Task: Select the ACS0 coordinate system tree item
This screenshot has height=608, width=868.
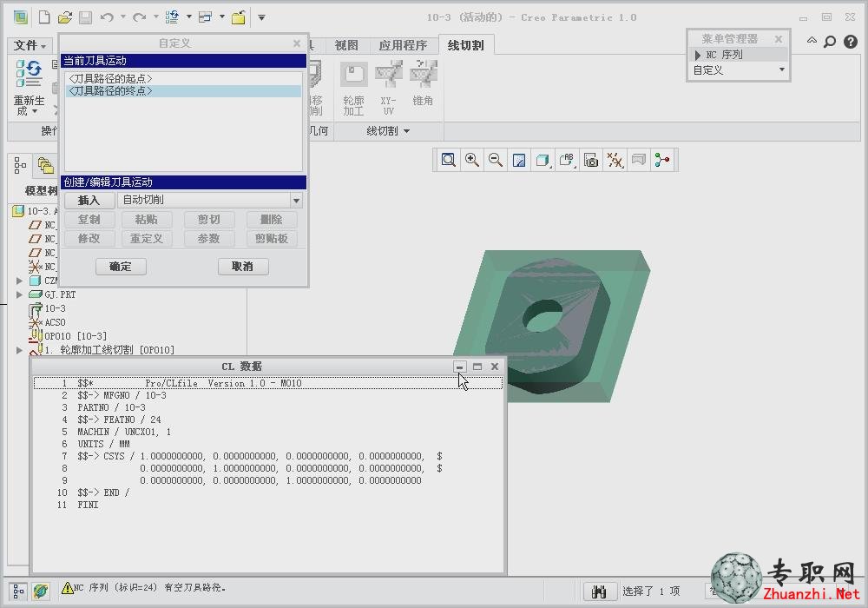Action: 55,322
